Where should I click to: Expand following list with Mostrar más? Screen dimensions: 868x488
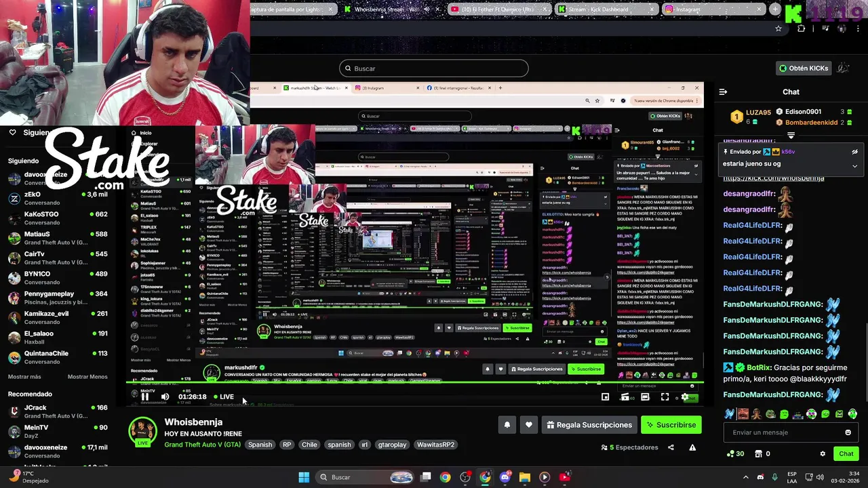24,377
